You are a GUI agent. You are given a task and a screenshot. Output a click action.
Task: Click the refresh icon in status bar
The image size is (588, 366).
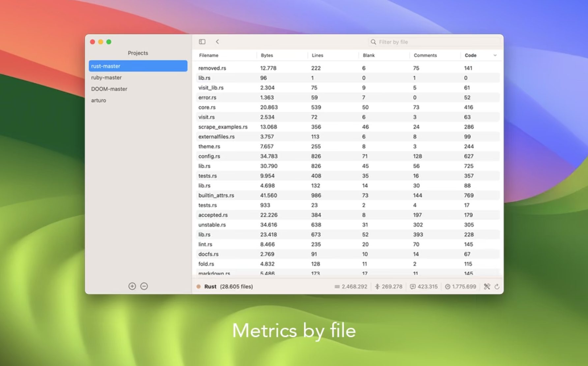tap(497, 287)
